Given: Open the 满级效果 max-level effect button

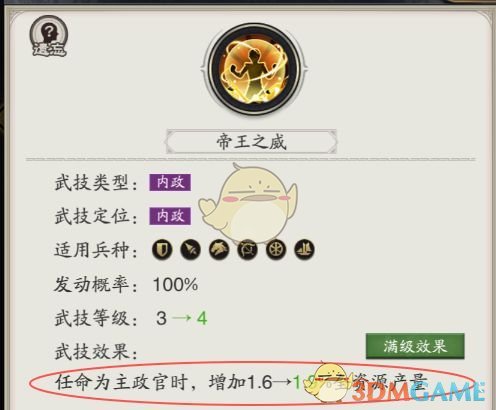Looking at the screenshot, I should click(x=415, y=346).
